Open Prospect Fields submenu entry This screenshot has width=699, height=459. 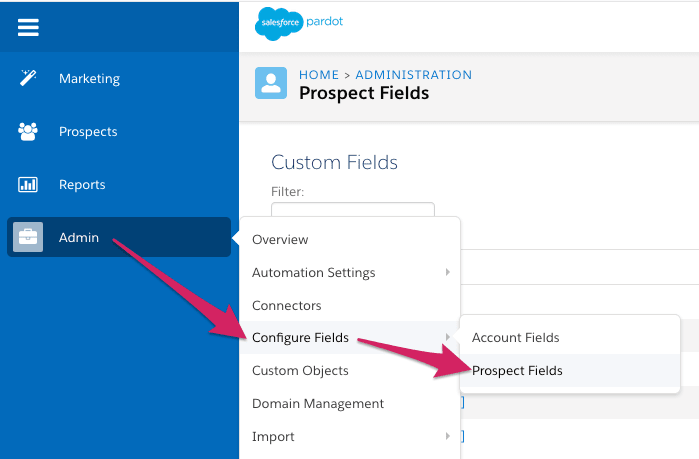[x=570, y=370]
